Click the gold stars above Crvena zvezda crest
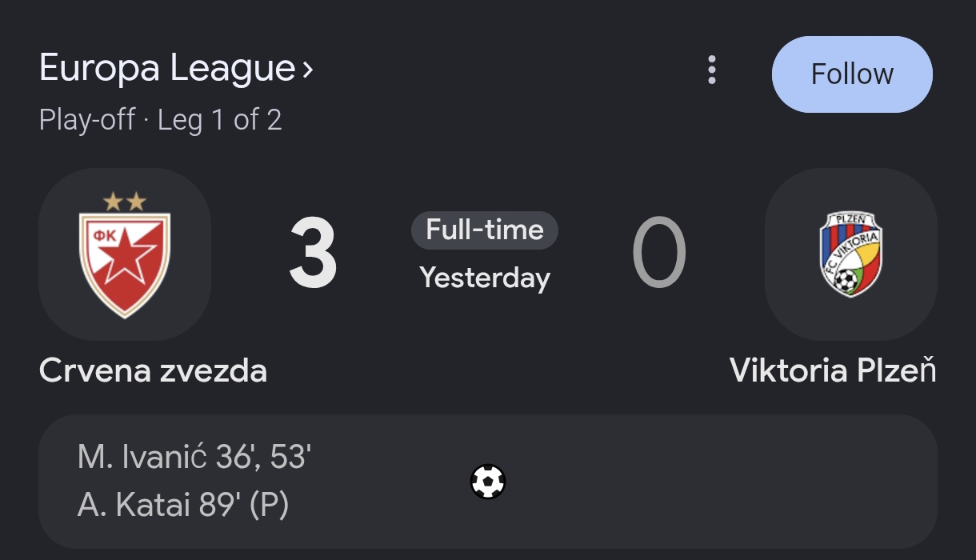The width and height of the screenshot is (976, 560). 125,202
